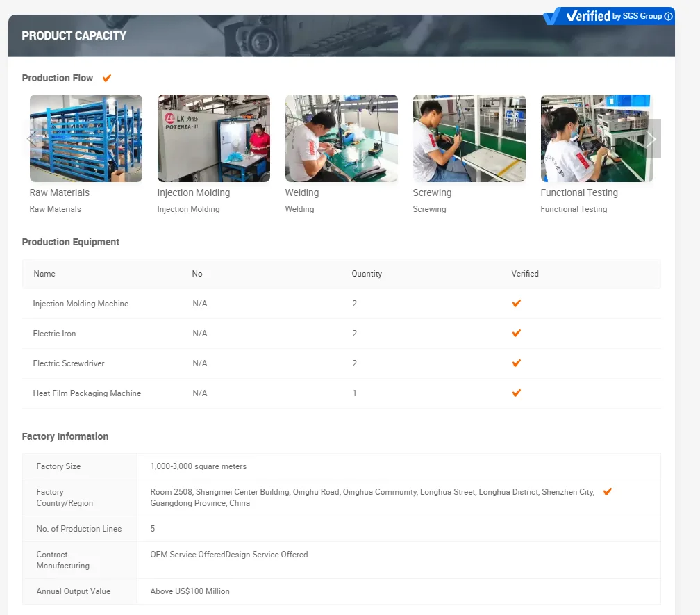Click the Quantity column header
Screen dimensions: 700x615
pyautogui.click(x=367, y=274)
